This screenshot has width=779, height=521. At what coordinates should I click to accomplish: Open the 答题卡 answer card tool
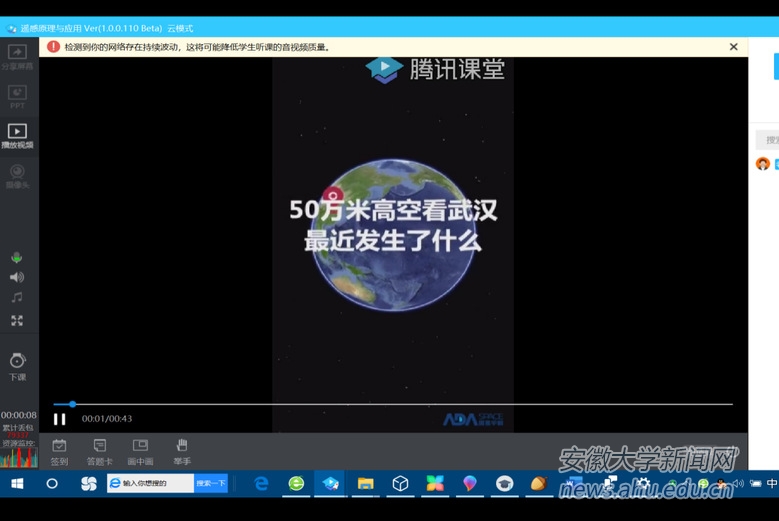click(x=99, y=451)
